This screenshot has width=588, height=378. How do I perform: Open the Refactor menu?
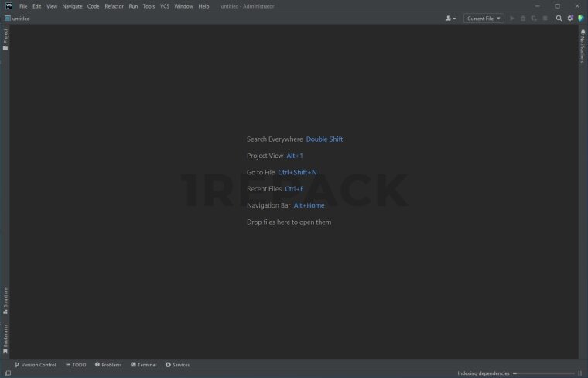coord(114,6)
